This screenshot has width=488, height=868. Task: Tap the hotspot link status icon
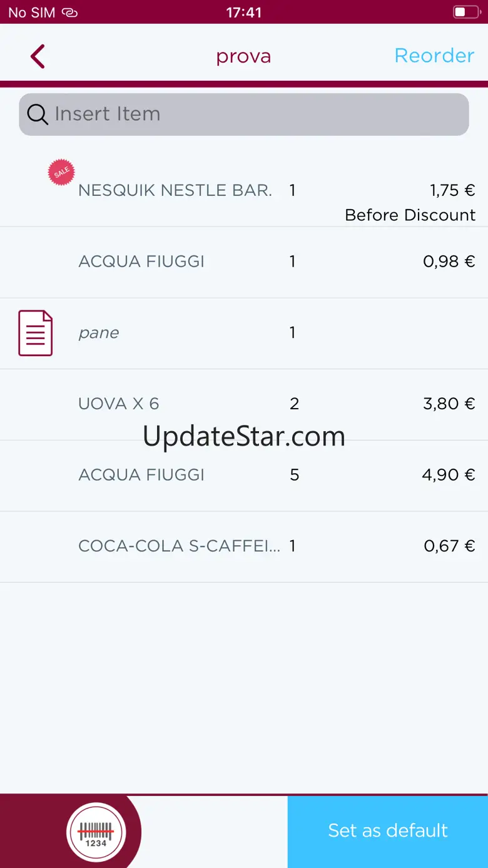pyautogui.click(x=69, y=13)
